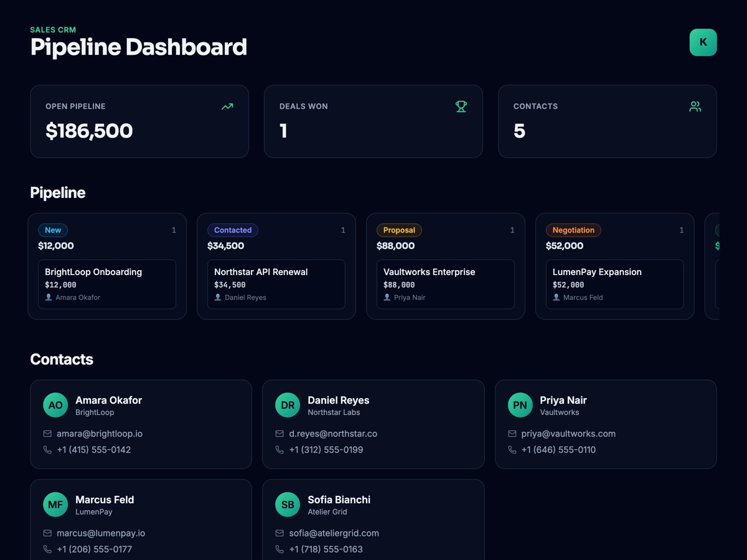Click the Contacts section heading
The width and height of the screenshot is (747, 560).
(x=62, y=360)
